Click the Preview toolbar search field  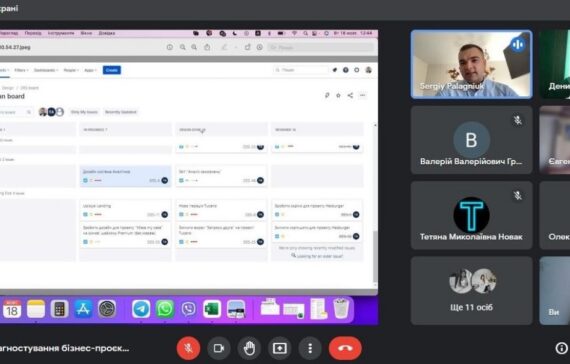tap(321, 47)
